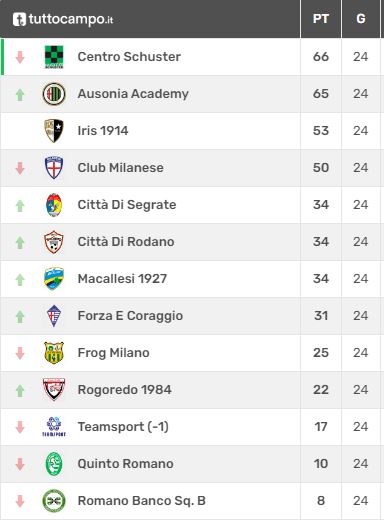
Task: Click the Iris 1914 shield logo
Action: pos(54,131)
